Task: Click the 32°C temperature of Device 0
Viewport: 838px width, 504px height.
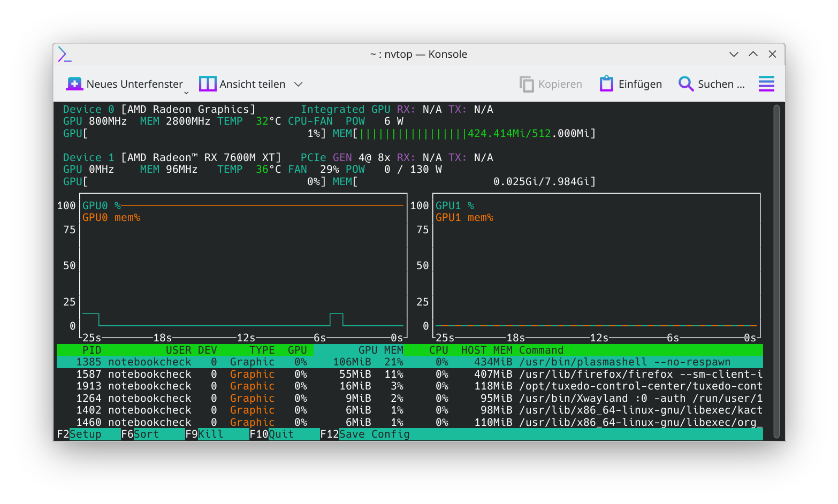Action: (269, 121)
